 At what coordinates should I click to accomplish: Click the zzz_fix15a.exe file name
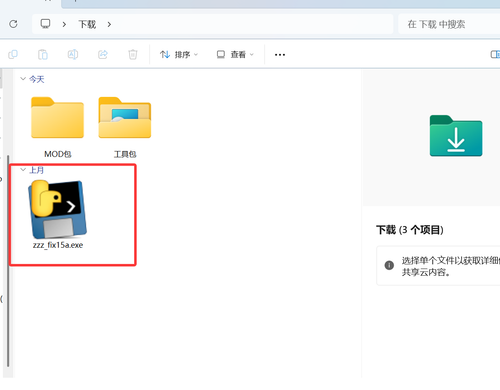[x=58, y=245]
